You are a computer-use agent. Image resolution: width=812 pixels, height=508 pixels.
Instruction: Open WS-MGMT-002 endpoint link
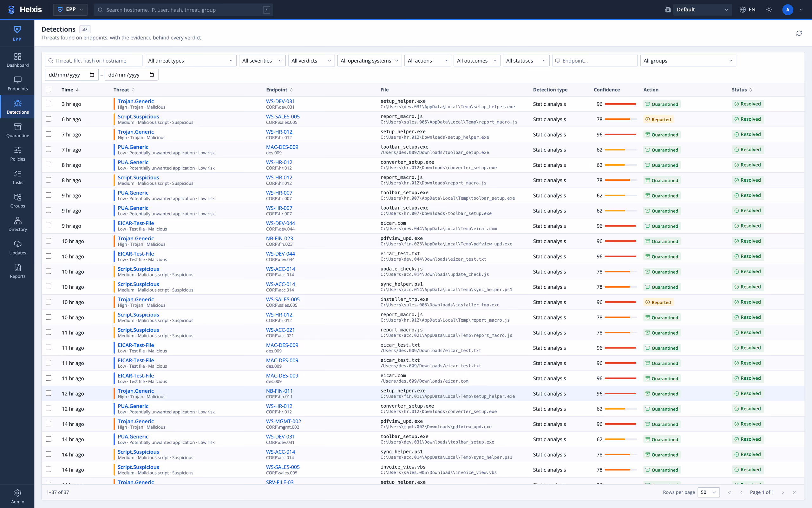tap(283, 421)
